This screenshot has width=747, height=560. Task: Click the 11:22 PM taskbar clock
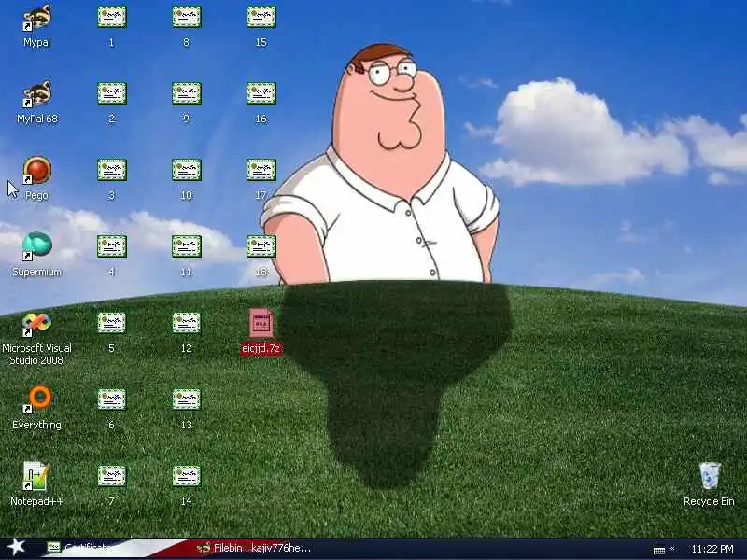(x=712, y=549)
